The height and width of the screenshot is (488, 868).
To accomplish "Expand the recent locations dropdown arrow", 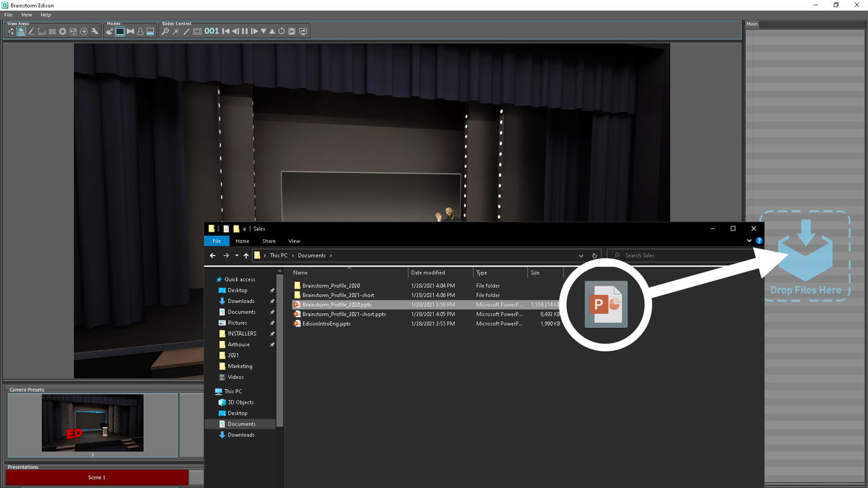I will click(237, 256).
